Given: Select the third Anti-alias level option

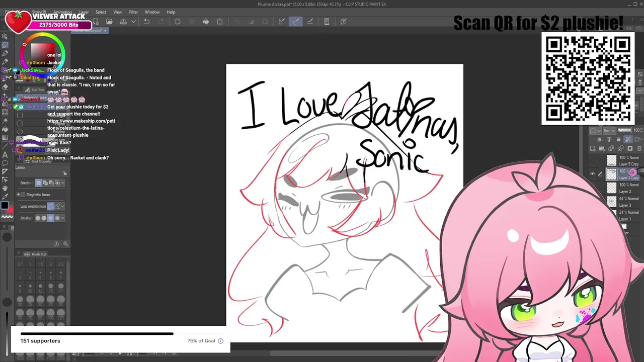Looking at the screenshot, I should tap(50, 218).
